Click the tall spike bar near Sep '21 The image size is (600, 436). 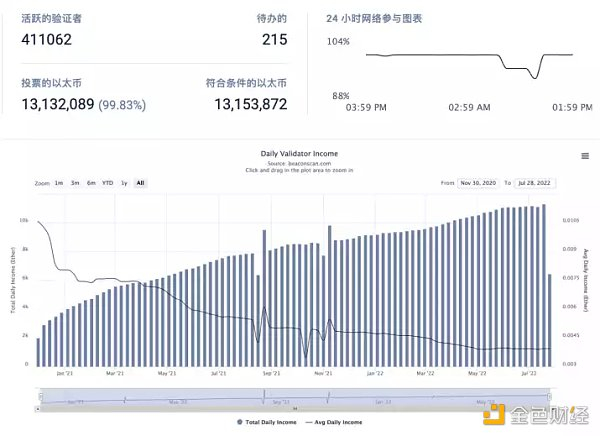point(264,298)
